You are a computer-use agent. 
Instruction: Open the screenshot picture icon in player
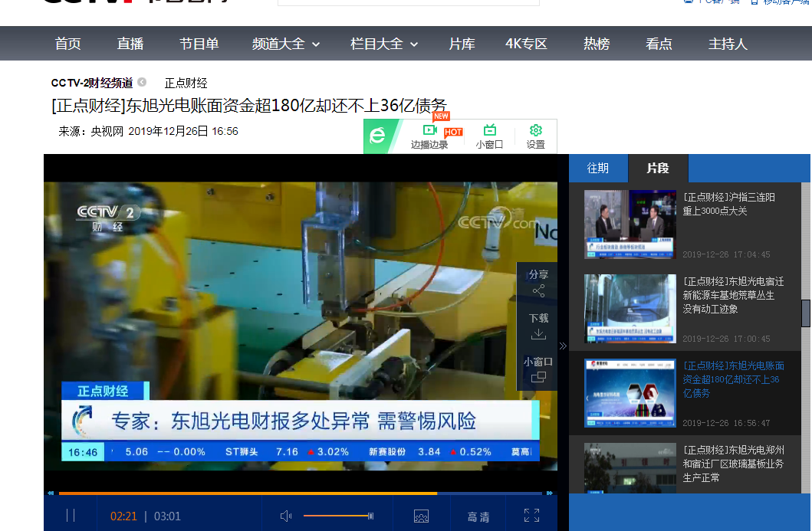click(421, 516)
